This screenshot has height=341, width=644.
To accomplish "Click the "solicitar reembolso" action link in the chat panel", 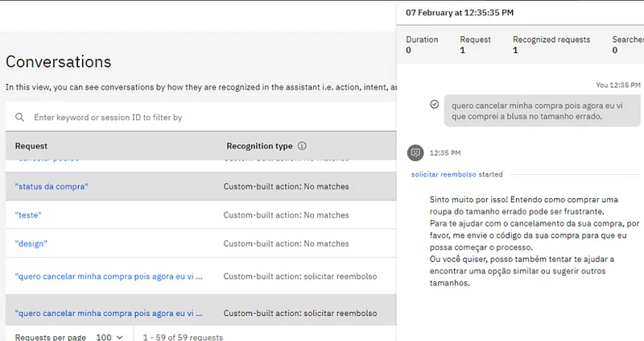I will click(x=443, y=174).
